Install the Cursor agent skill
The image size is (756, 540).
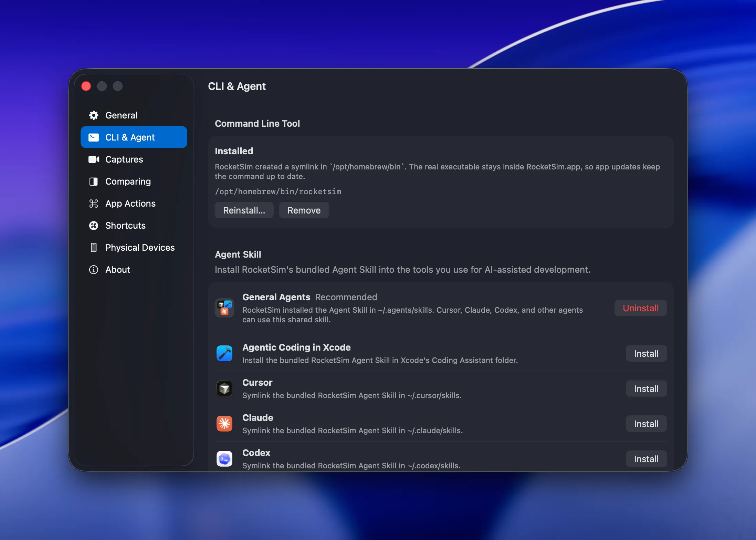(x=646, y=388)
